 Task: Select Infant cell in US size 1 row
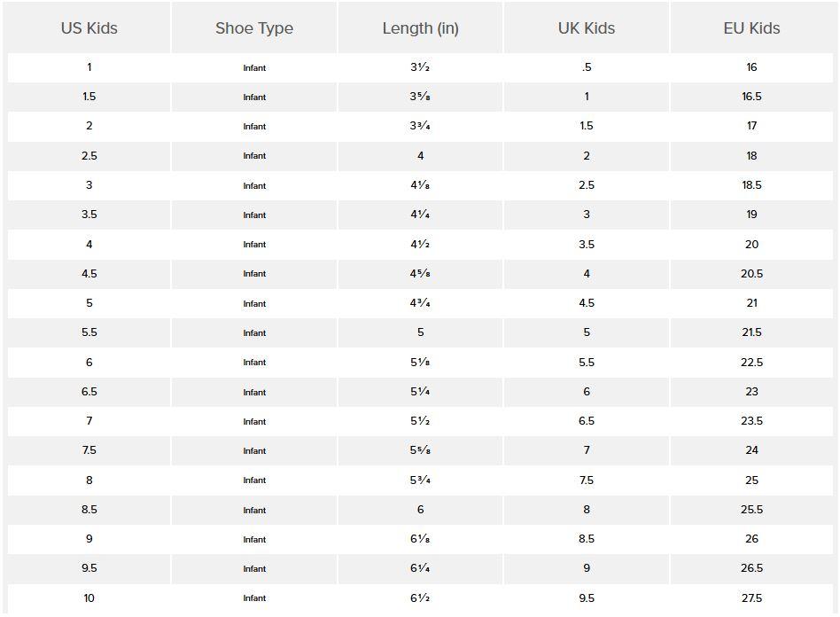[x=254, y=67]
